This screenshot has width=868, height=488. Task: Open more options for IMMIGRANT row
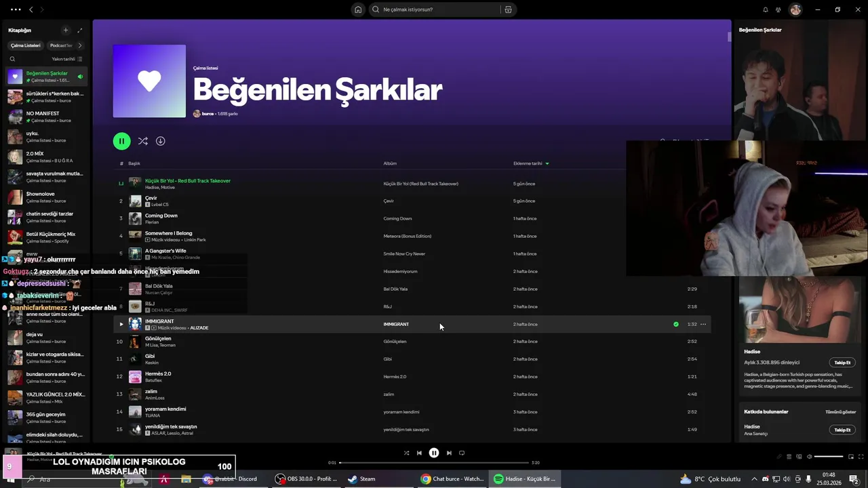(703, 324)
